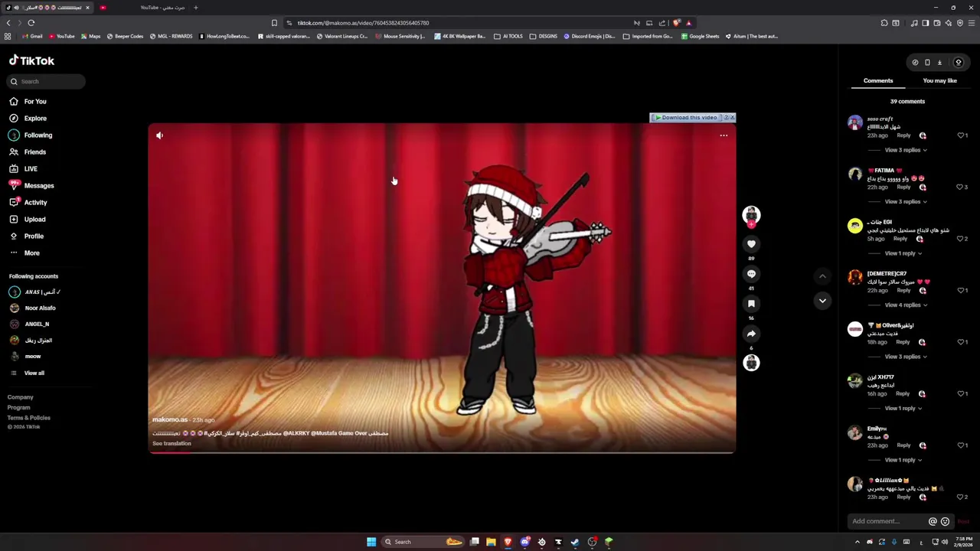Mute the video with the speaker icon
This screenshot has width=980, height=551.
[x=159, y=135]
